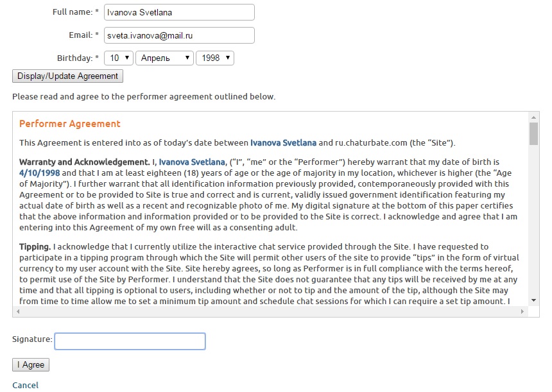This screenshot has width=552, height=392.
Task: Click into the Full name text field
Action: click(x=179, y=12)
